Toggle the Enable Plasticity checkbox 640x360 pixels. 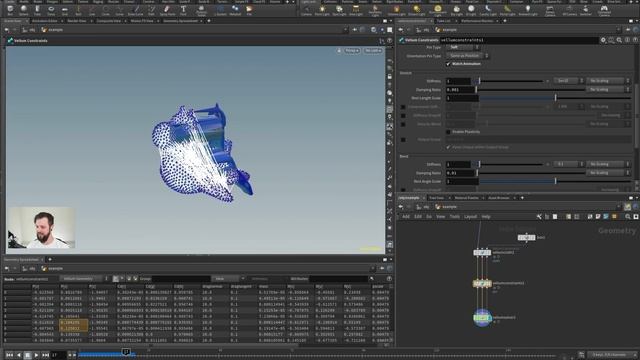(x=448, y=132)
